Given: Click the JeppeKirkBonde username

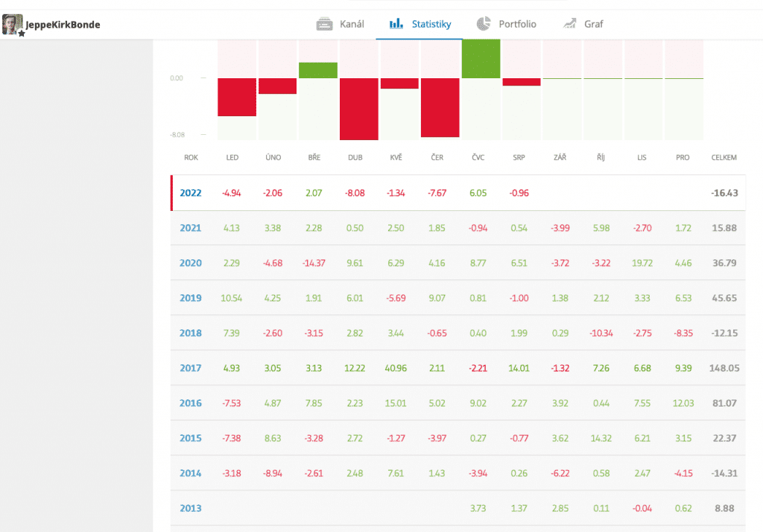Looking at the screenshot, I should 63,25.
